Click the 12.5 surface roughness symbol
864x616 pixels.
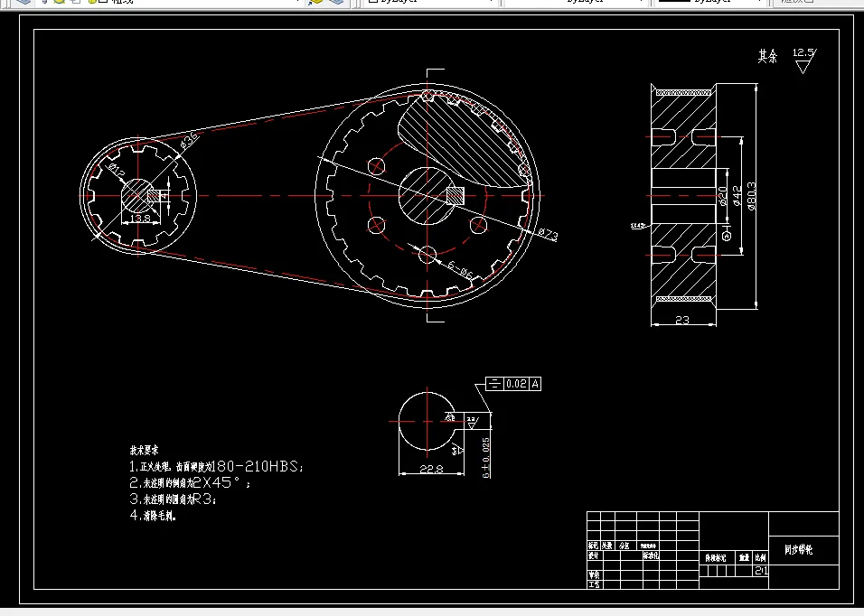(x=804, y=60)
